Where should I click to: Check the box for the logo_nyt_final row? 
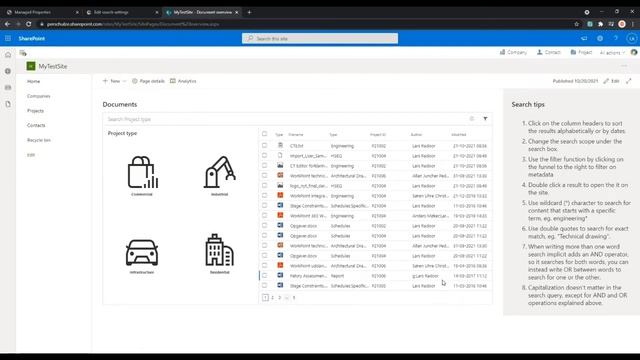point(264,185)
